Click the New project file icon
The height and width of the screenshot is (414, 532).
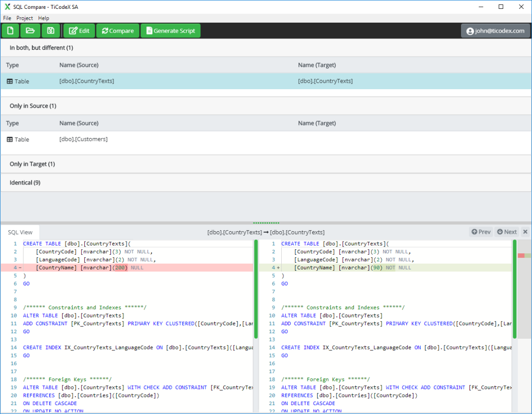tap(10, 31)
